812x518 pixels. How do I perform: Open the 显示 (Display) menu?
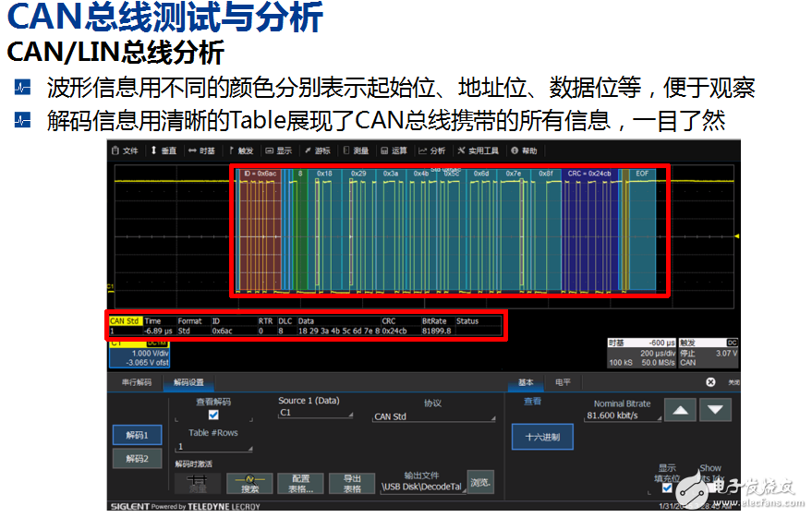(279, 151)
